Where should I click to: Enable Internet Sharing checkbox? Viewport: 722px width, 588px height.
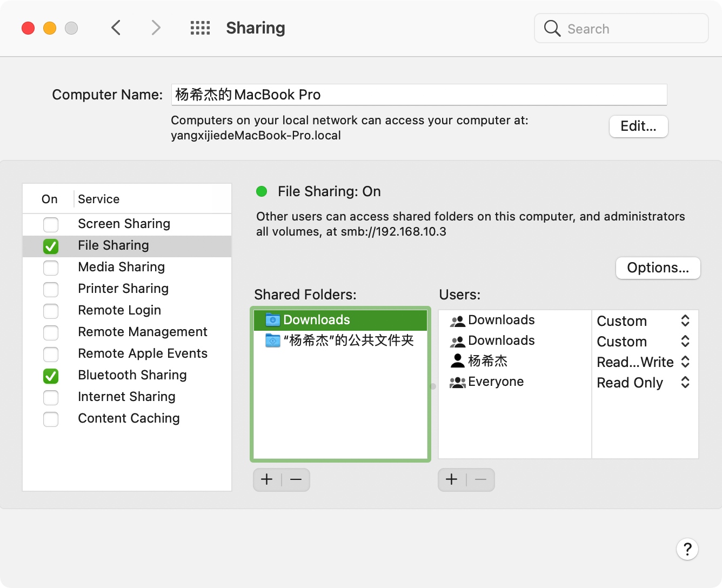tap(51, 397)
